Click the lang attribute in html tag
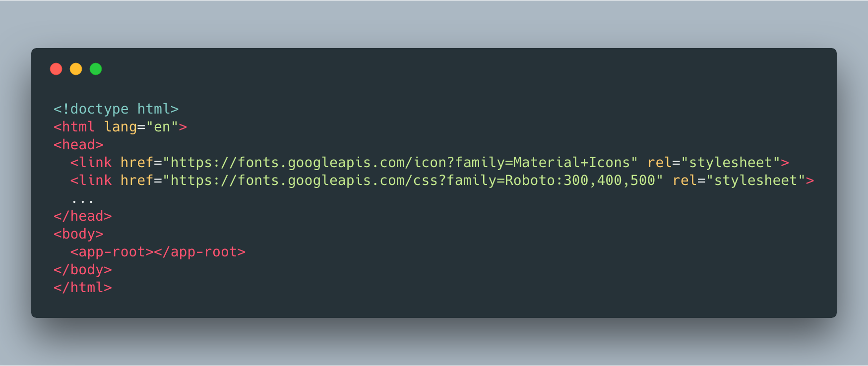 (121, 127)
